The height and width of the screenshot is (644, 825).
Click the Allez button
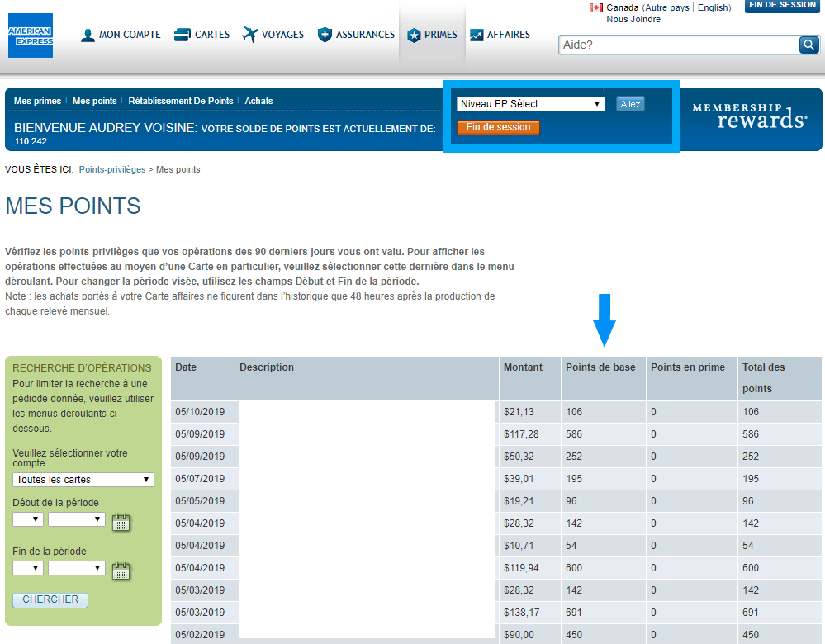630,103
